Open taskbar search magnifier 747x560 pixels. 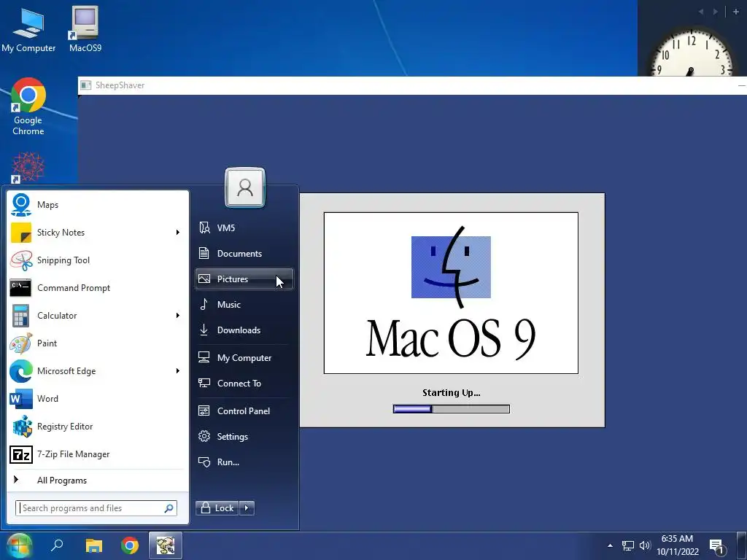click(x=57, y=545)
